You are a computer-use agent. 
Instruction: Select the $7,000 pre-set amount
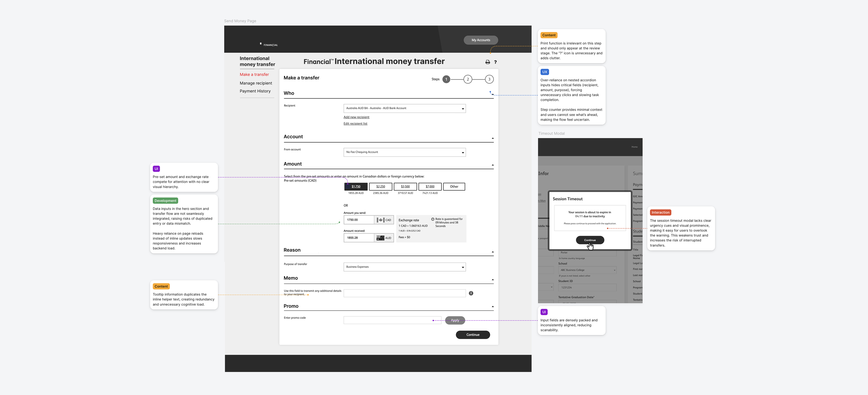(x=430, y=186)
